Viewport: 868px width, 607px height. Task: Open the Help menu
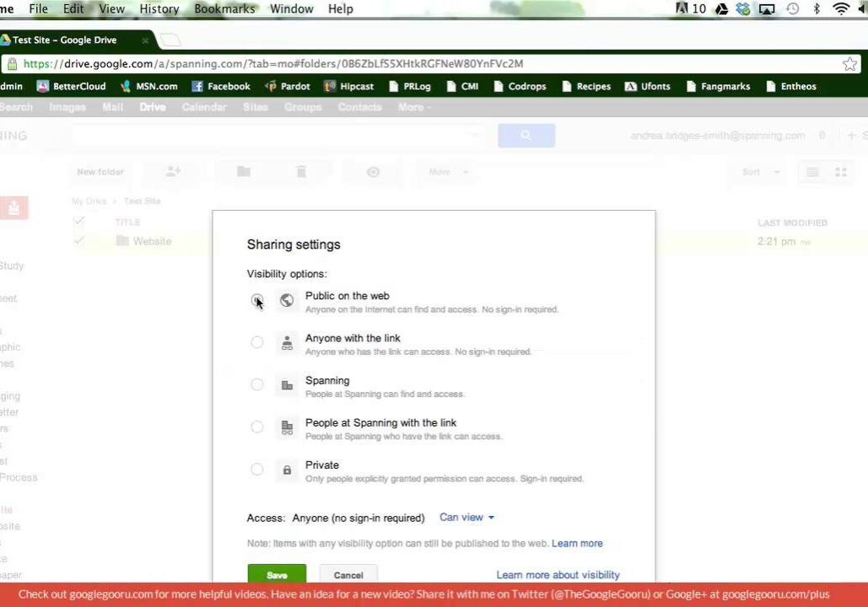point(341,9)
